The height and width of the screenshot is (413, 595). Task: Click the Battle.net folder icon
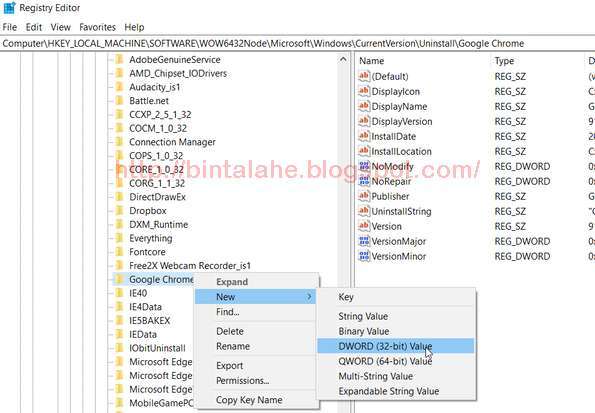click(x=119, y=101)
